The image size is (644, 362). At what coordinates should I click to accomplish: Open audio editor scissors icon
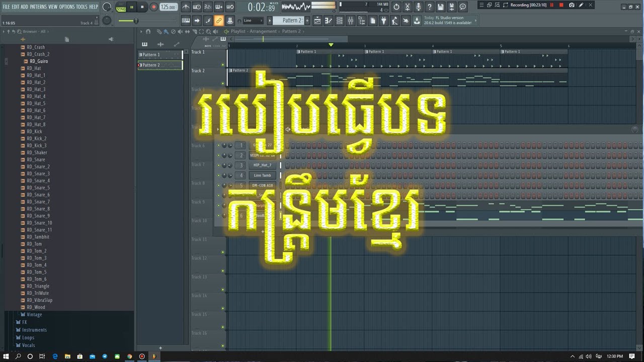pyautogui.click(x=407, y=7)
